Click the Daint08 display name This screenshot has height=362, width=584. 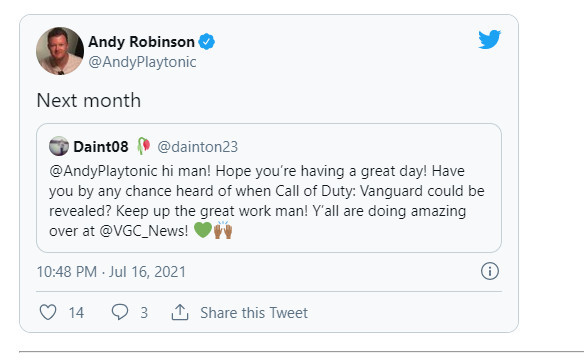(101, 147)
